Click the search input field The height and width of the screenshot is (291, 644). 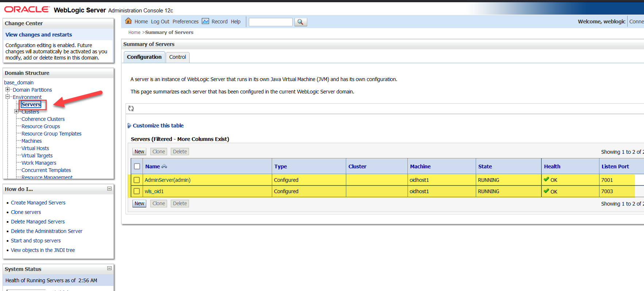(x=270, y=22)
